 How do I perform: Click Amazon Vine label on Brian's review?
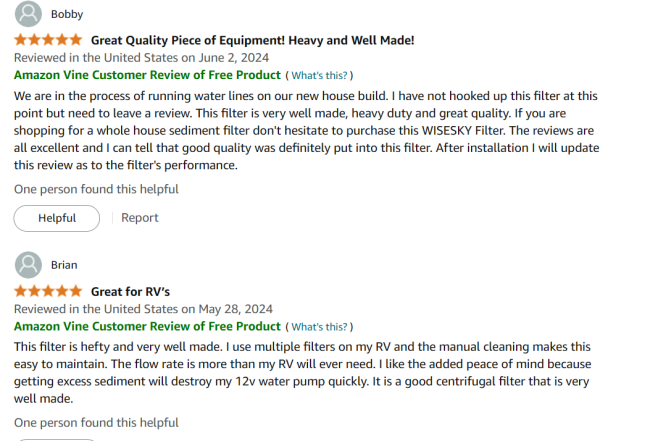pos(147,326)
